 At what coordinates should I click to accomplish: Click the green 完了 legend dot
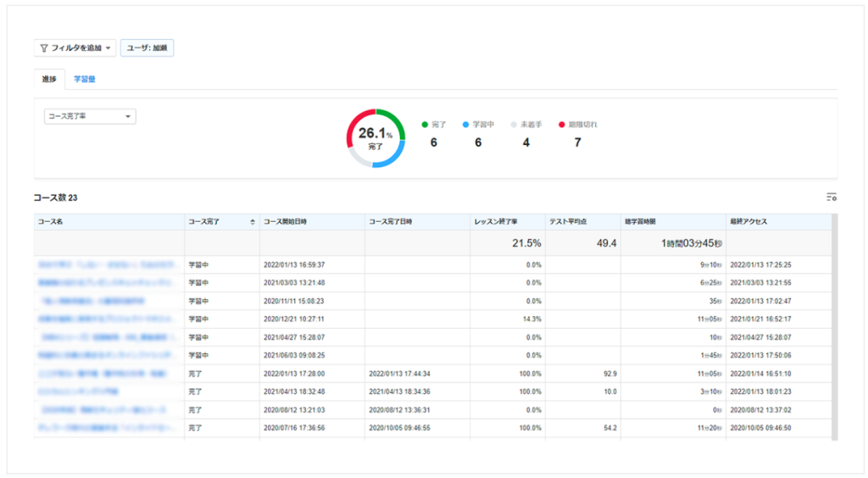tap(425, 125)
